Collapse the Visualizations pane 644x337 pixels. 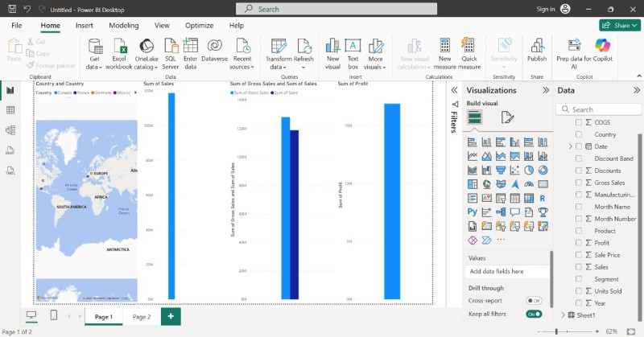coord(546,91)
